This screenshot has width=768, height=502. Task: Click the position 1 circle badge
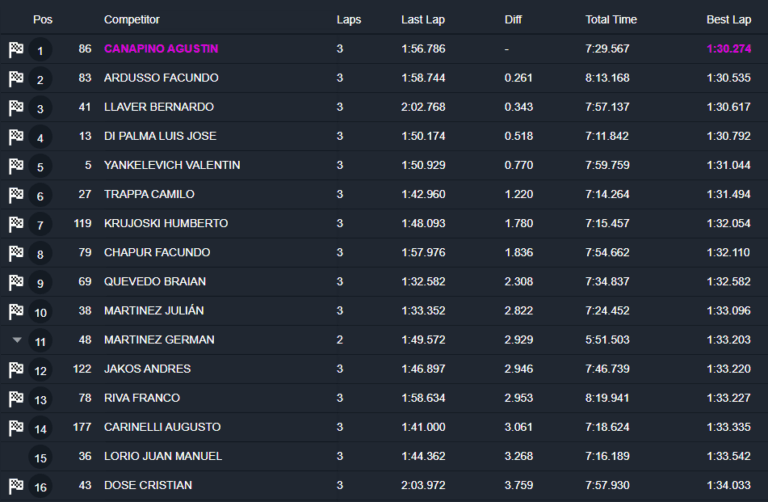coord(40,50)
